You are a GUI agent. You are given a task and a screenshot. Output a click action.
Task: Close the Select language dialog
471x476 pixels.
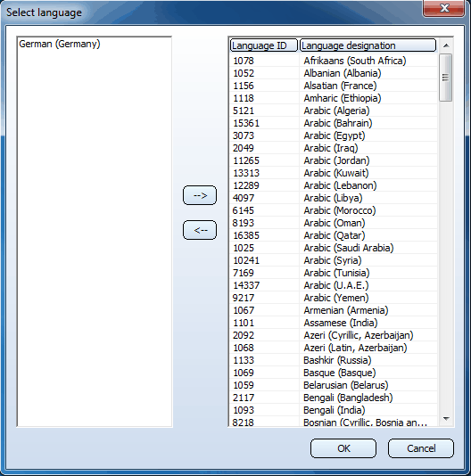pos(443,8)
